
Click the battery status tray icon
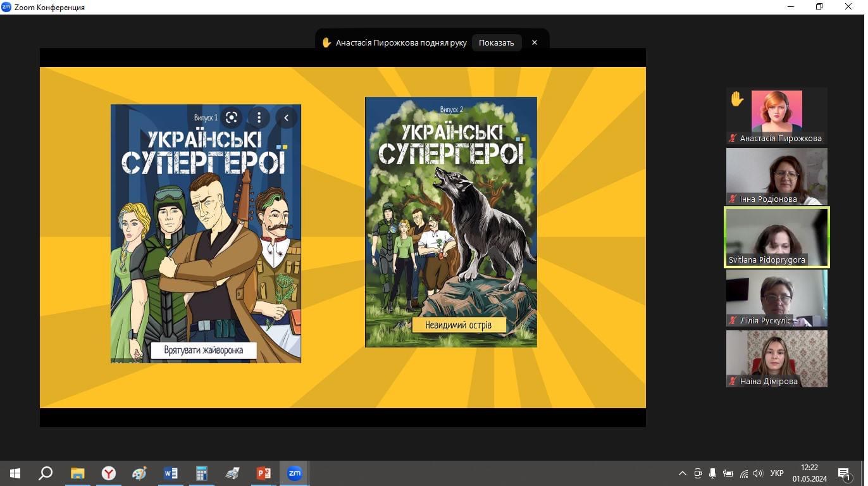point(728,473)
